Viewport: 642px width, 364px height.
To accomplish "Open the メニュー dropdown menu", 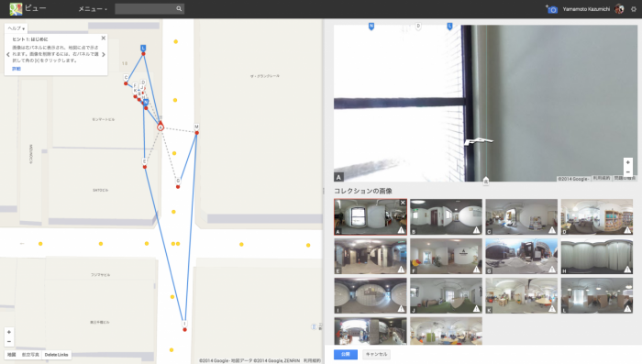I will [x=93, y=9].
